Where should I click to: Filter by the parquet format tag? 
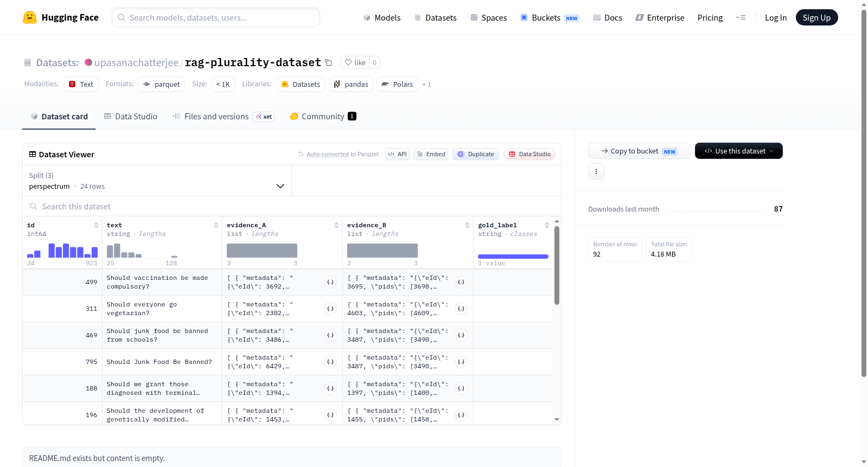(161, 84)
